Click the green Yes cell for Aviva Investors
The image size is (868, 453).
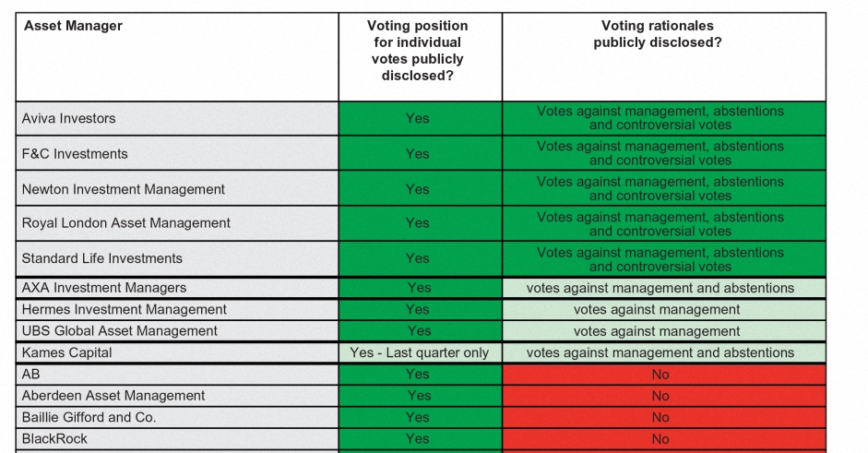pos(420,118)
